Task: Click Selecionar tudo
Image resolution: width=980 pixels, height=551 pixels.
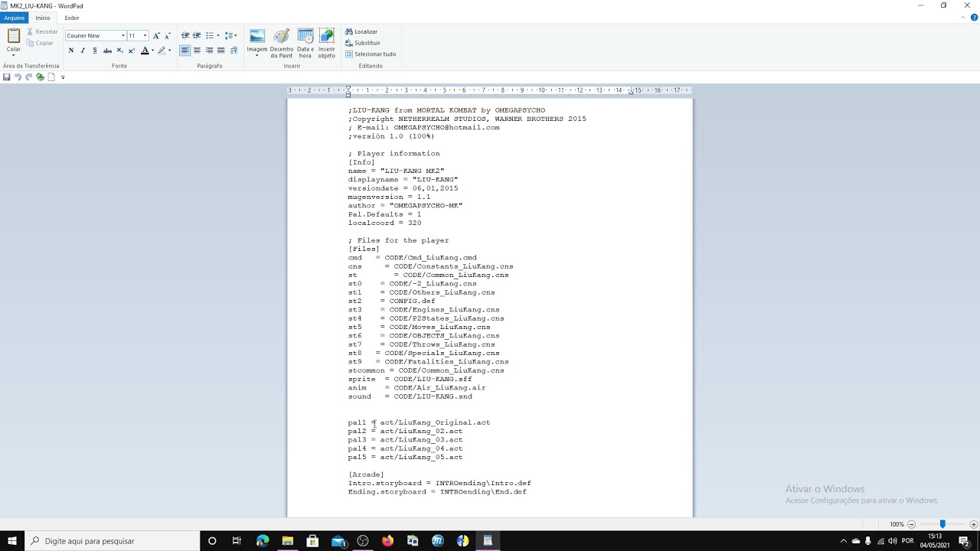Action: coord(371,54)
